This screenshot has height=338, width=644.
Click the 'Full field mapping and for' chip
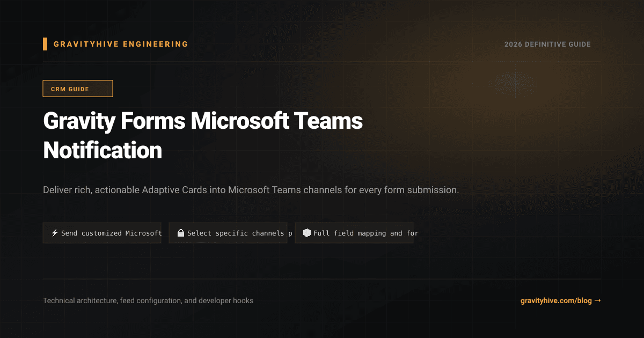pyautogui.click(x=354, y=233)
